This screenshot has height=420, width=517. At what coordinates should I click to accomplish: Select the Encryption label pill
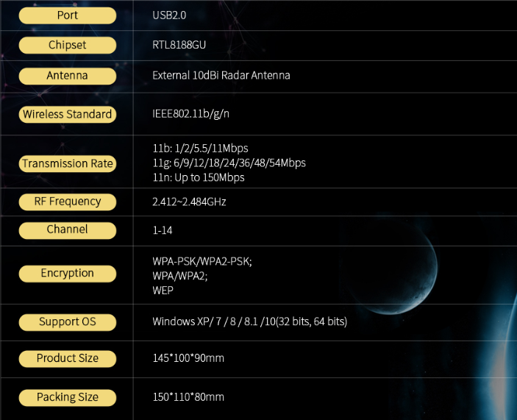point(67,274)
